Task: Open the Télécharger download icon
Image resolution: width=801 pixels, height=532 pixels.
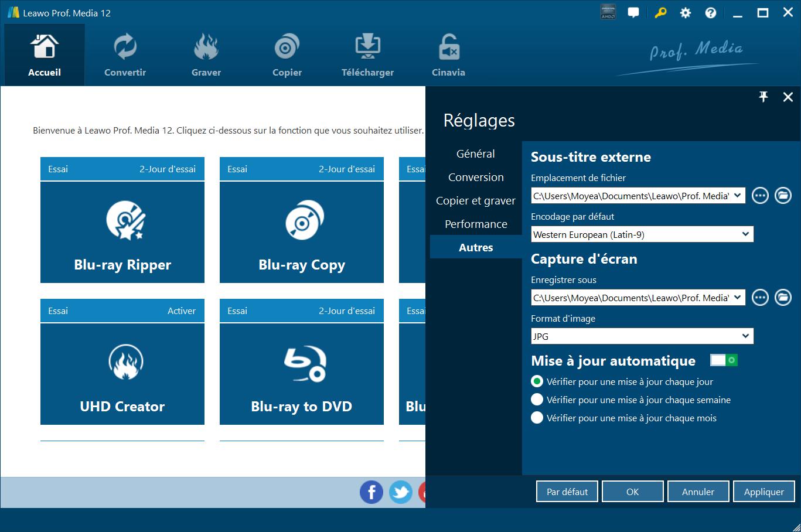Action: tap(367, 47)
